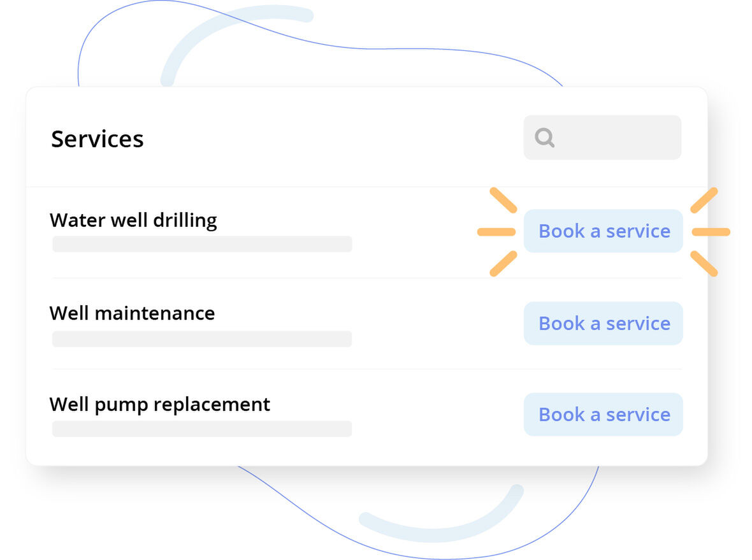Book a service for Water well drilling
Image resolution: width=752 pixels, height=560 pixels.
[604, 231]
